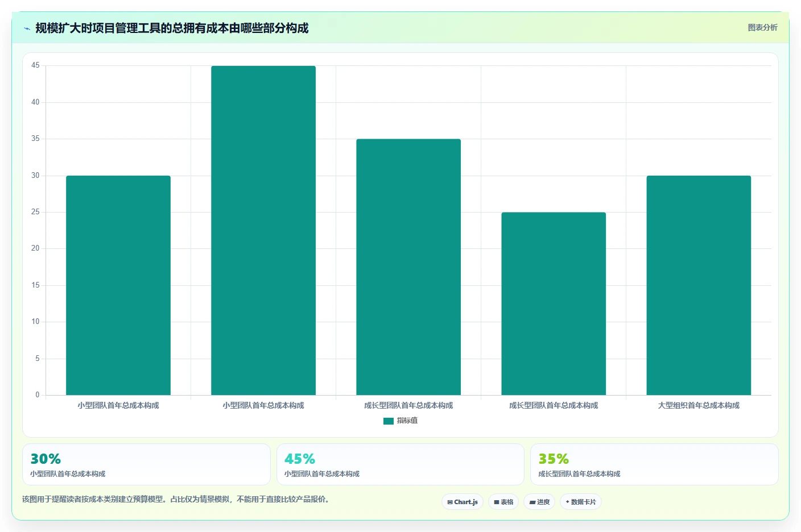
Task: Click the 成长型团队 bar reaching value 35
Action: coord(408,267)
